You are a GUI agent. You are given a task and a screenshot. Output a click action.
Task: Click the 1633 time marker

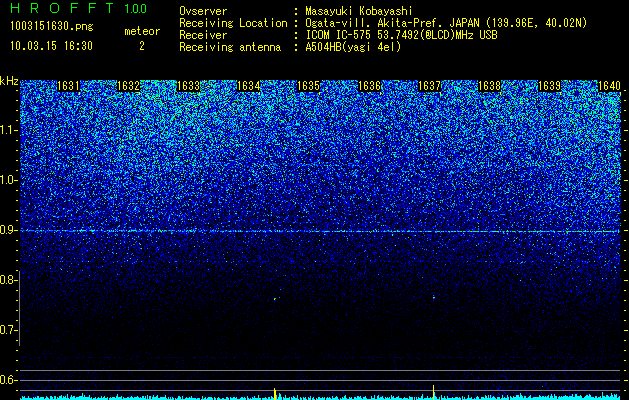pyautogui.click(x=188, y=86)
